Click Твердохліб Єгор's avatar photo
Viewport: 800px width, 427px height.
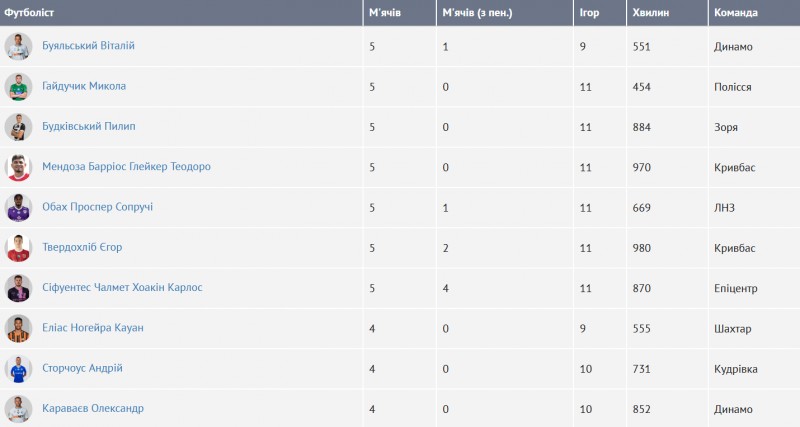coord(18,247)
